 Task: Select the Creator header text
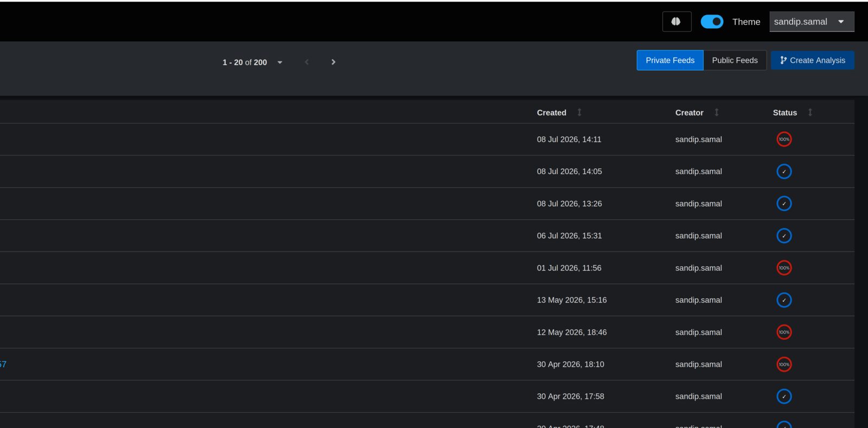pyautogui.click(x=690, y=113)
